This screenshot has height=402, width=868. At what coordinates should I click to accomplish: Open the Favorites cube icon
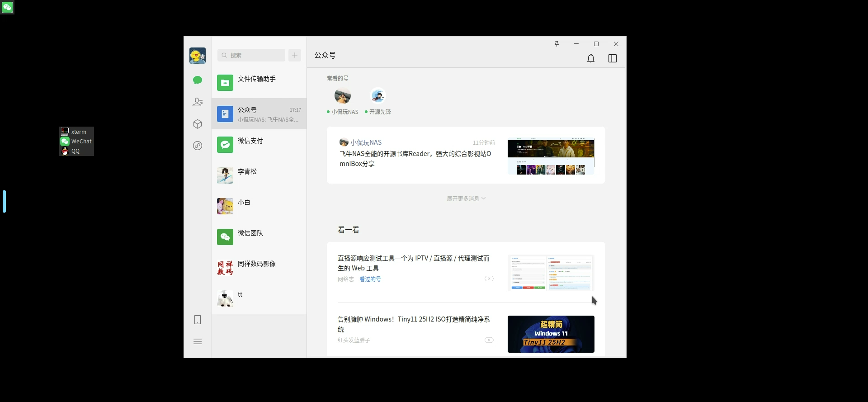[198, 124]
